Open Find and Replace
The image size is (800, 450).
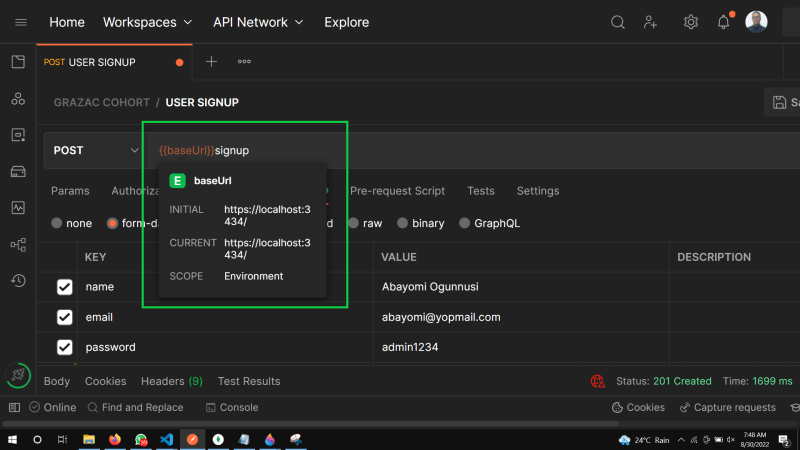pyautogui.click(x=136, y=408)
